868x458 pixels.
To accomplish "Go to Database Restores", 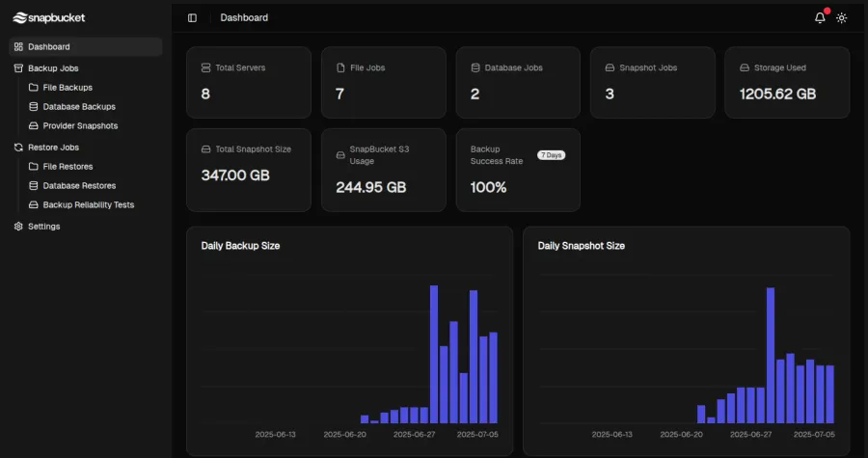I will tap(79, 186).
